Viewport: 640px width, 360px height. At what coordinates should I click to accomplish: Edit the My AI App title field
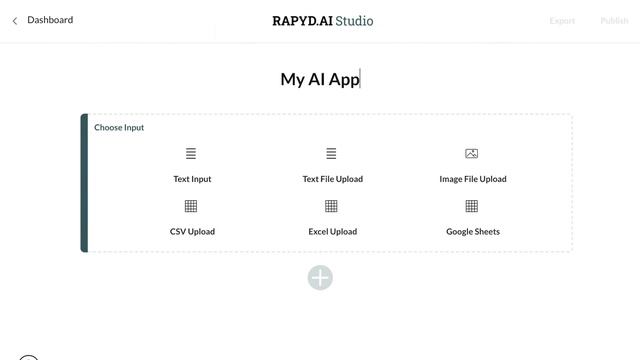point(320,79)
